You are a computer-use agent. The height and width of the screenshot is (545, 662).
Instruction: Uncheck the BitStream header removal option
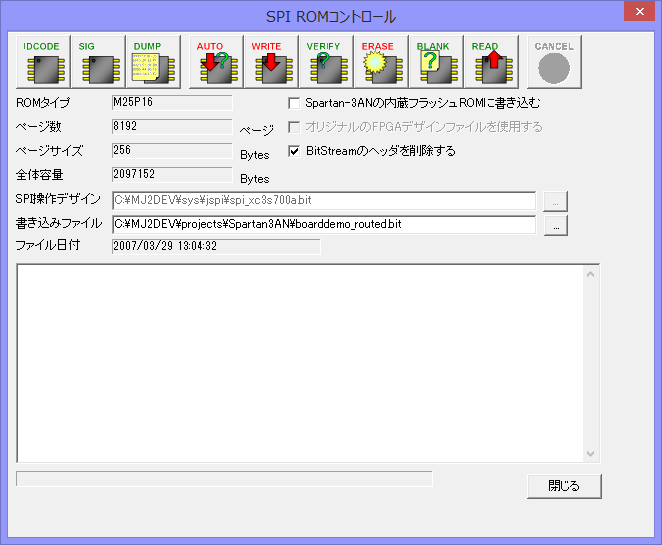point(294,151)
